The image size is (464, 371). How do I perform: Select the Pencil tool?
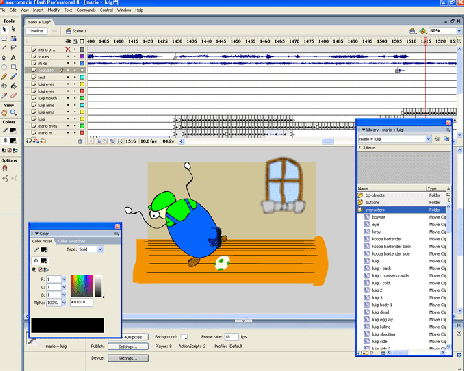tap(4, 77)
